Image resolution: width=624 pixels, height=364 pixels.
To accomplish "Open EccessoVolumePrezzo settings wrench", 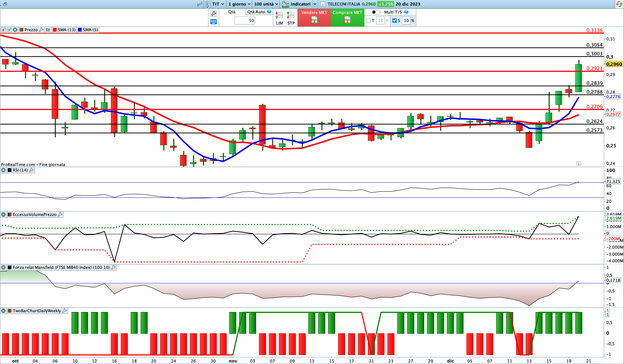I will 60,215.
